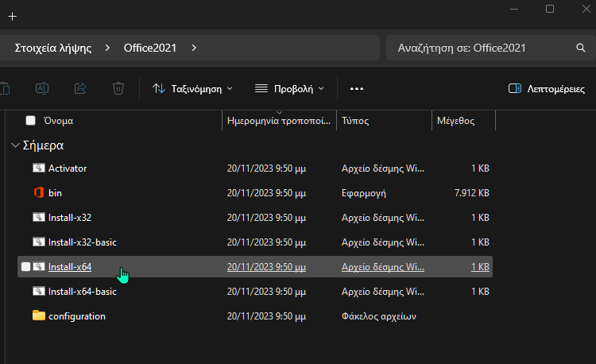Select the Install-x64-basic file name
Image resolution: width=596 pixels, height=364 pixels.
83,292
